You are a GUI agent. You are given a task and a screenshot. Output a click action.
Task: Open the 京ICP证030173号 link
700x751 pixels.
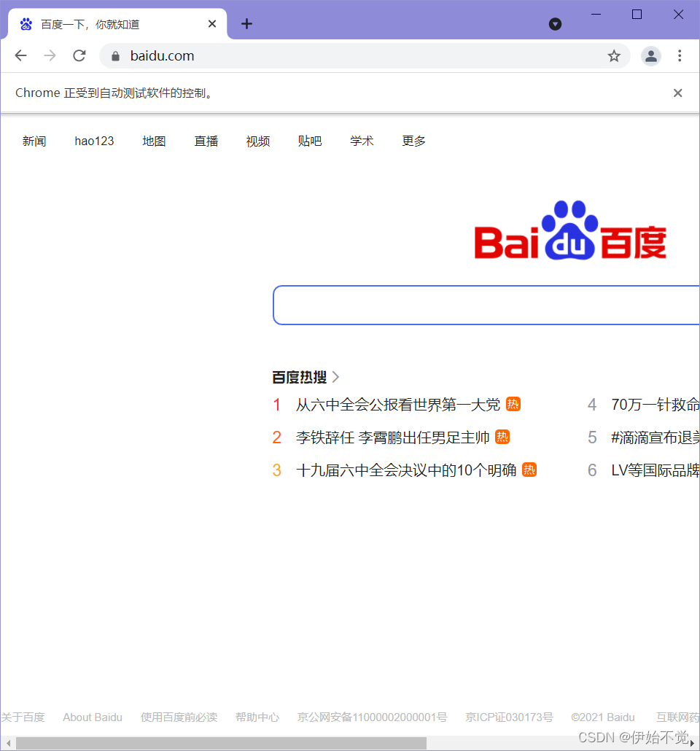pyautogui.click(x=509, y=717)
